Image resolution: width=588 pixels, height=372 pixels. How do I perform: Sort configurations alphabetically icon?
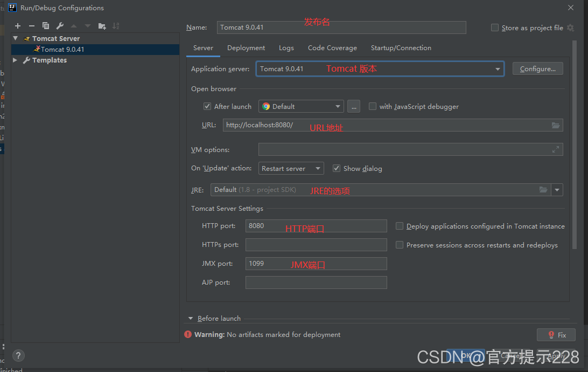(116, 26)
